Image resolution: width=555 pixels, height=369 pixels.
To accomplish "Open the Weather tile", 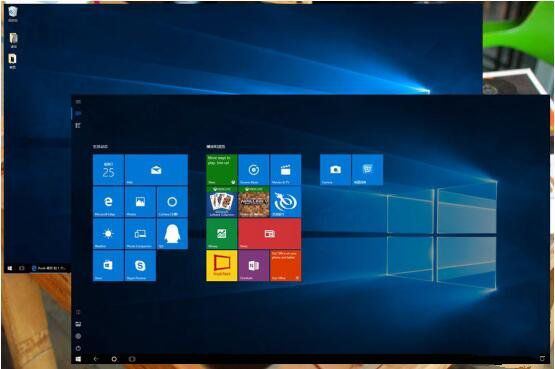I will (108, 233).
